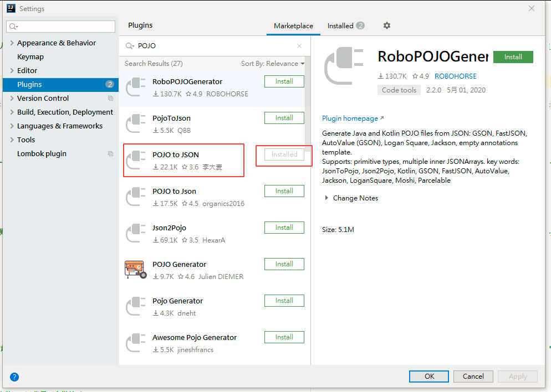Install RoboPOJOGenerator from the list
This screenshot has height=392, width=551.
pyautogui.click(x=284, y=81)
